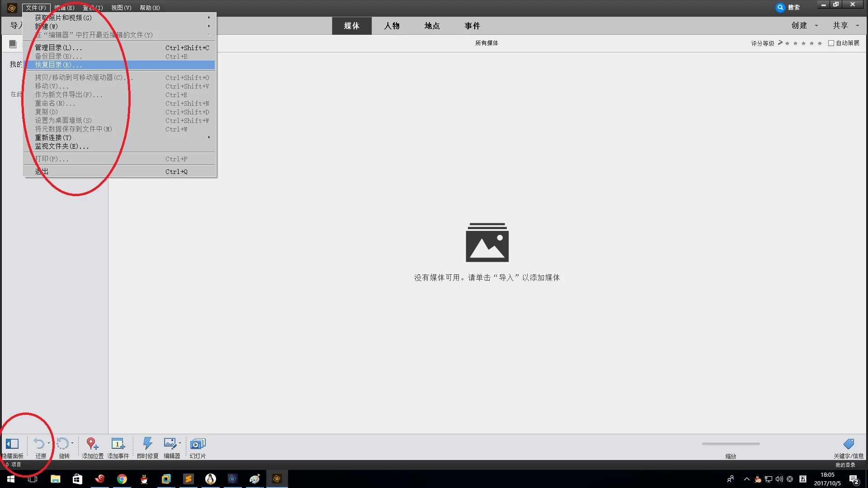Viewport: 868px width, 488px height.
Task: Enable the Auto Curate (自动策展) checkbox
Action: tap(831, 43)
